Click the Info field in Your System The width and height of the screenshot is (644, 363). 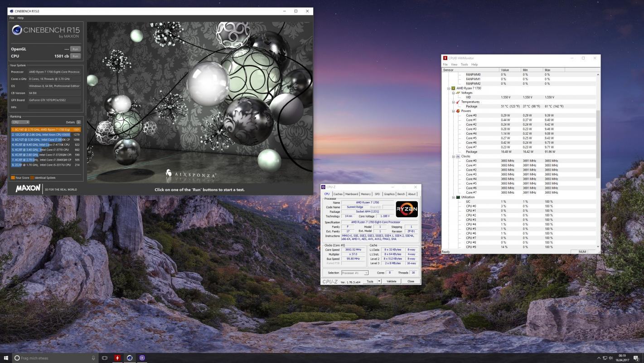pyautogui.click(x=54, y=107)
